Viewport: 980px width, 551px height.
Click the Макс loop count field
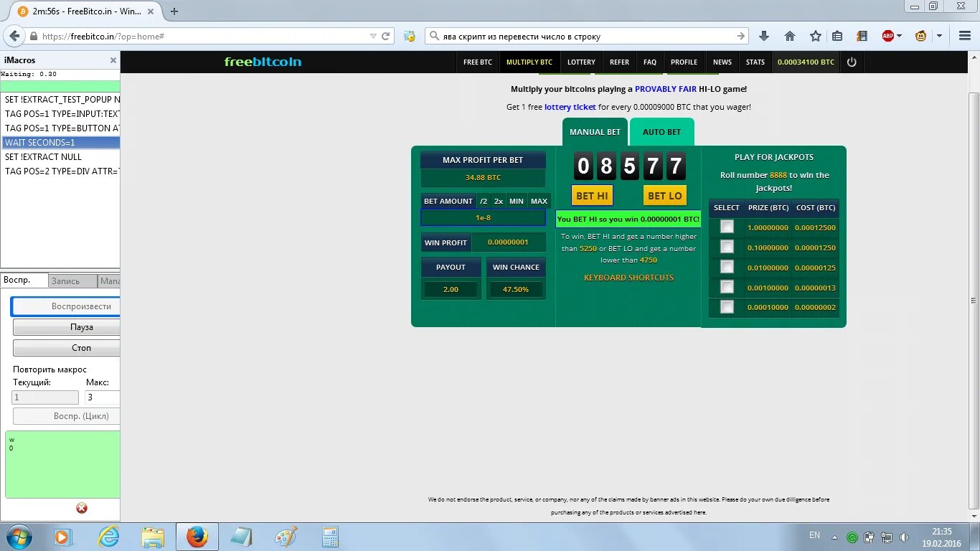point(103,397)
